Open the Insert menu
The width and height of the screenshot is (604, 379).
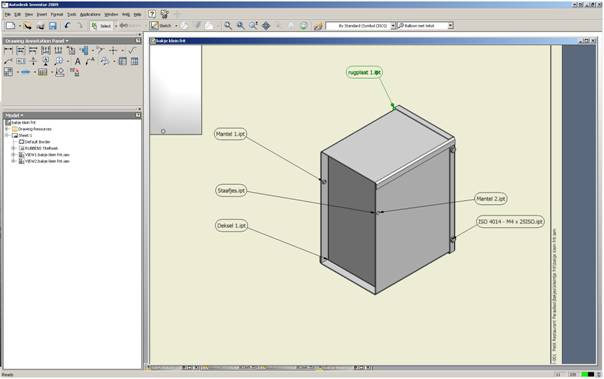point(42,15)
